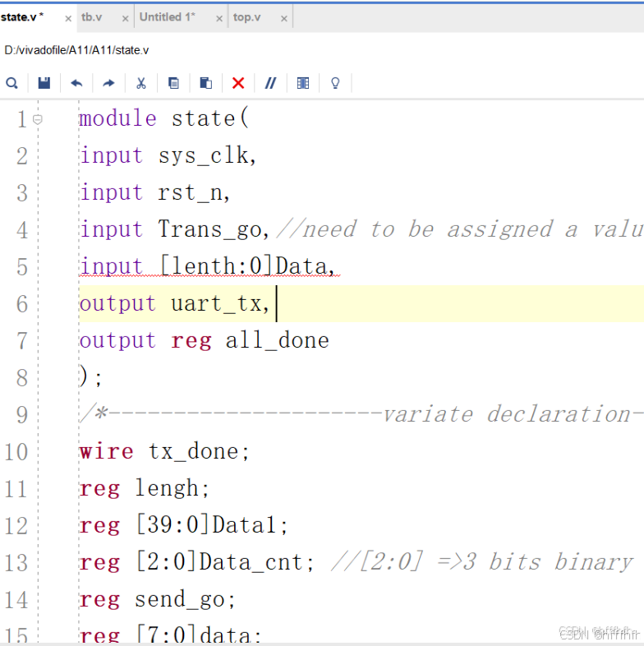
Task: Place cursor on 'input sys_clk,' line
Action: (x=168, y=155)
